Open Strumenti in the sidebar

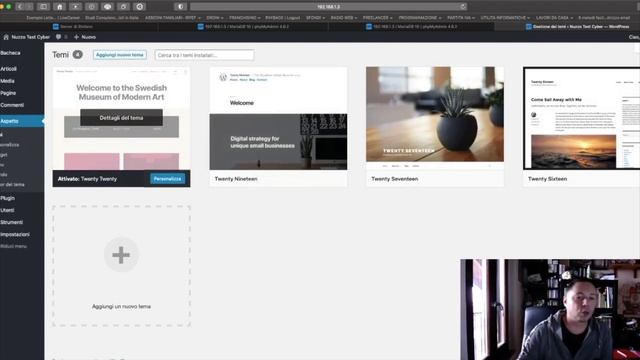[x=11, y=222]
